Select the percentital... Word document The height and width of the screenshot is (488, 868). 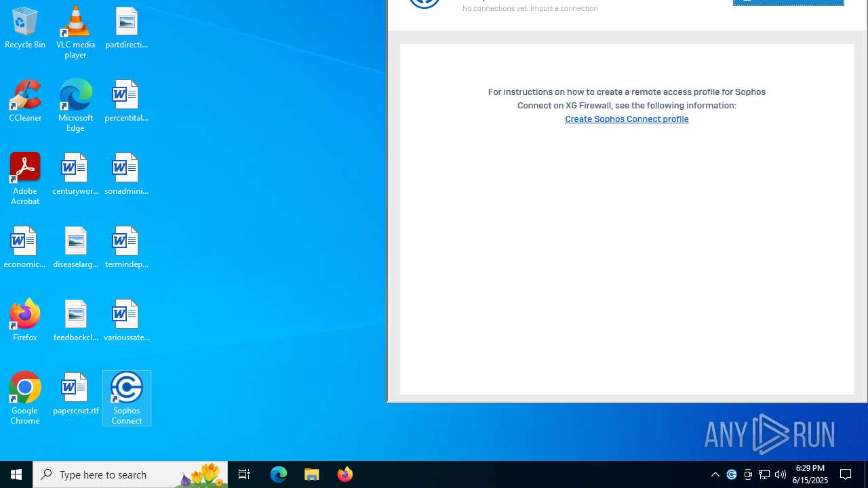127,102
